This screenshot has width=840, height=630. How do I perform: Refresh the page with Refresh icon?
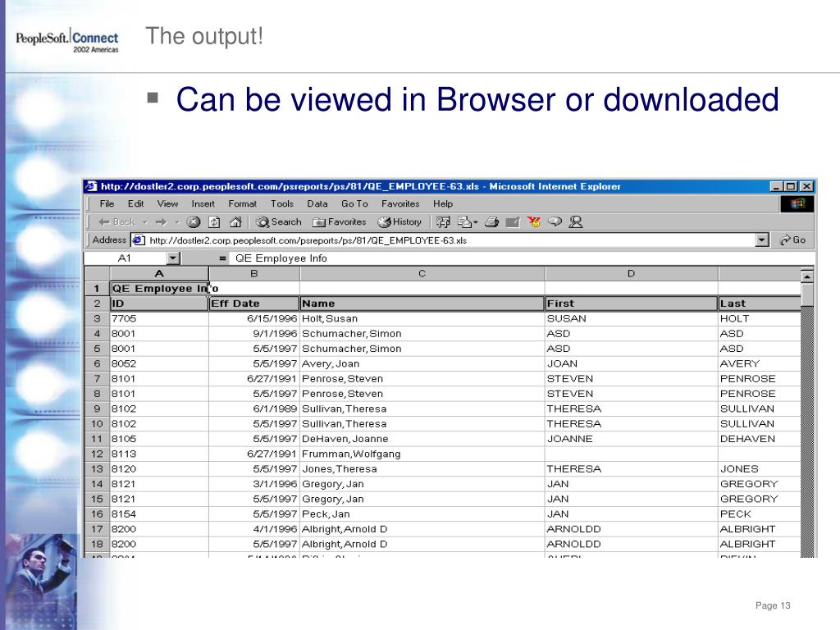click(x=214, y=221)
